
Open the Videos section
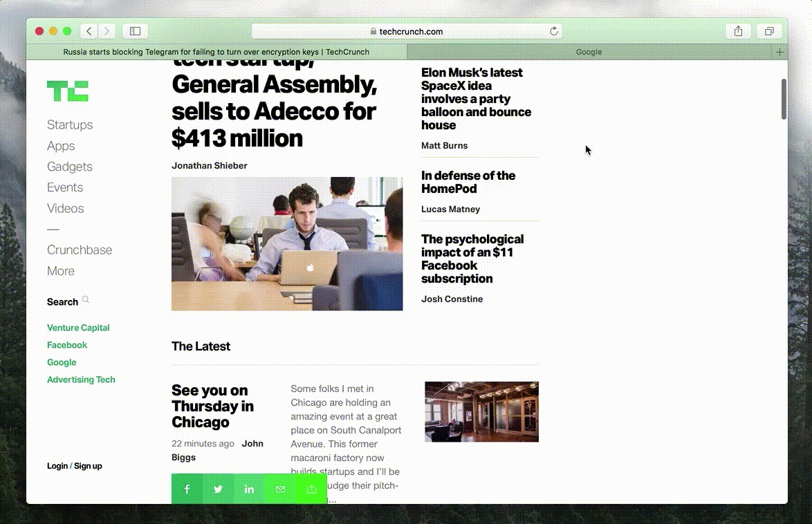pyautogui.click(x=65, y=208)
